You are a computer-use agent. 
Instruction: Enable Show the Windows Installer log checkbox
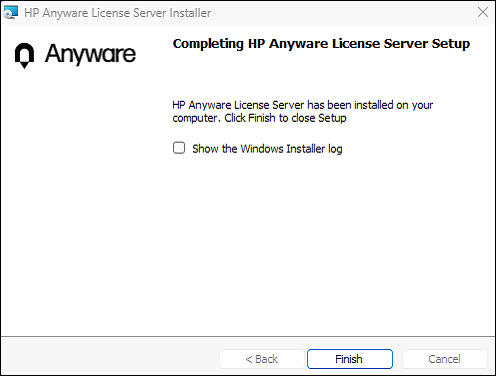tap(179, 148)
